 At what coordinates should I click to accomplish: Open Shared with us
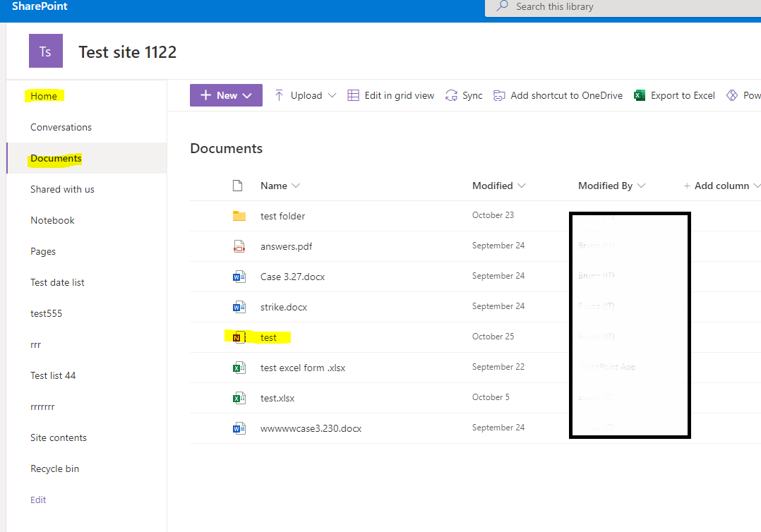pos(63,189)
